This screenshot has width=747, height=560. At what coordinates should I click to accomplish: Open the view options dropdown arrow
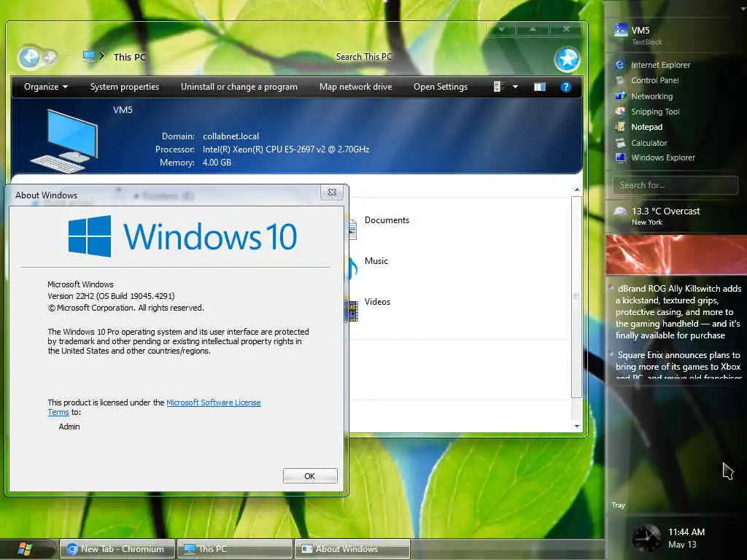point(515,87)
